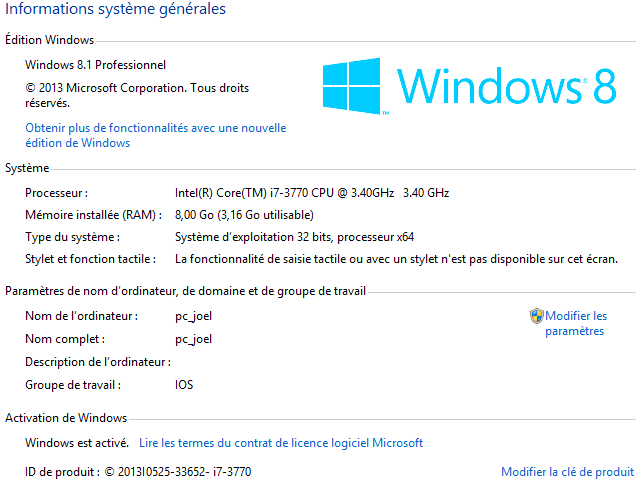This screenshot has width=636, height=480.
Task: Click the Activation de Windows section header
Action: click(66, 418)
